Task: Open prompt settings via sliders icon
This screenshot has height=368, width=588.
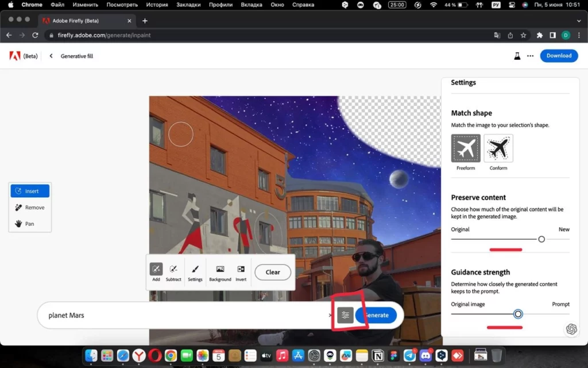Action: point(345,315)
